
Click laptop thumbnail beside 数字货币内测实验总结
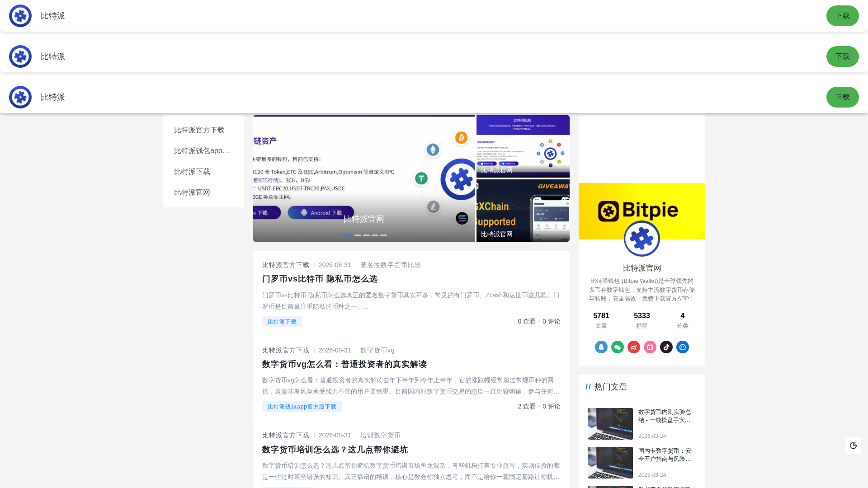click(610, 424)
